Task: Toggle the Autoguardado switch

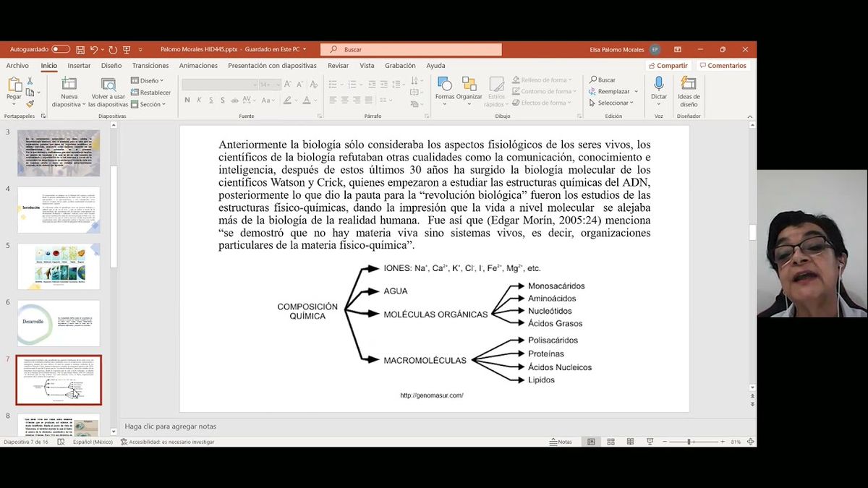Action: (x=61, y=49)
